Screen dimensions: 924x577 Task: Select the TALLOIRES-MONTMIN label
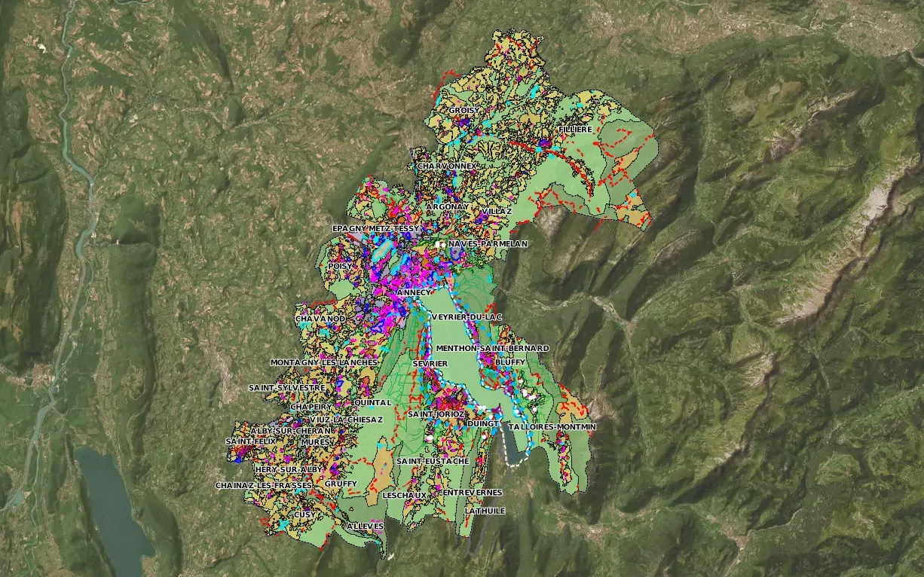point(552,427)
